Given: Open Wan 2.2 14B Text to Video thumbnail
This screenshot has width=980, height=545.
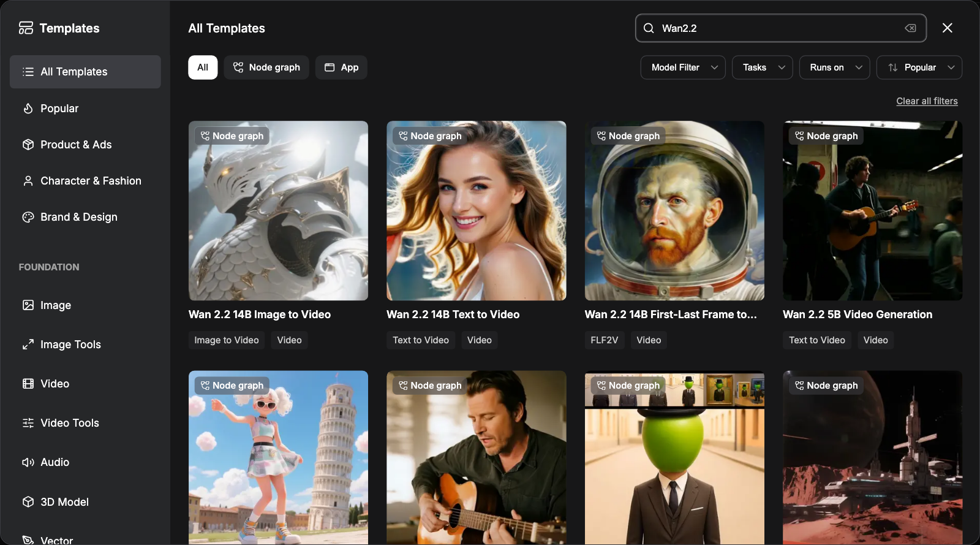Looking at the screenshot, I should pos(477,210).
